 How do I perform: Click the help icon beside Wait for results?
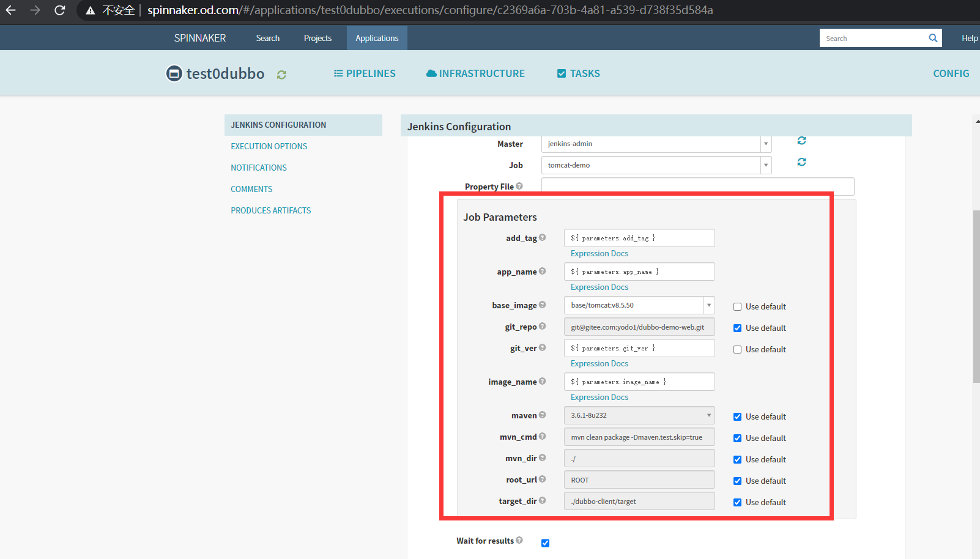tap(519, 540)
